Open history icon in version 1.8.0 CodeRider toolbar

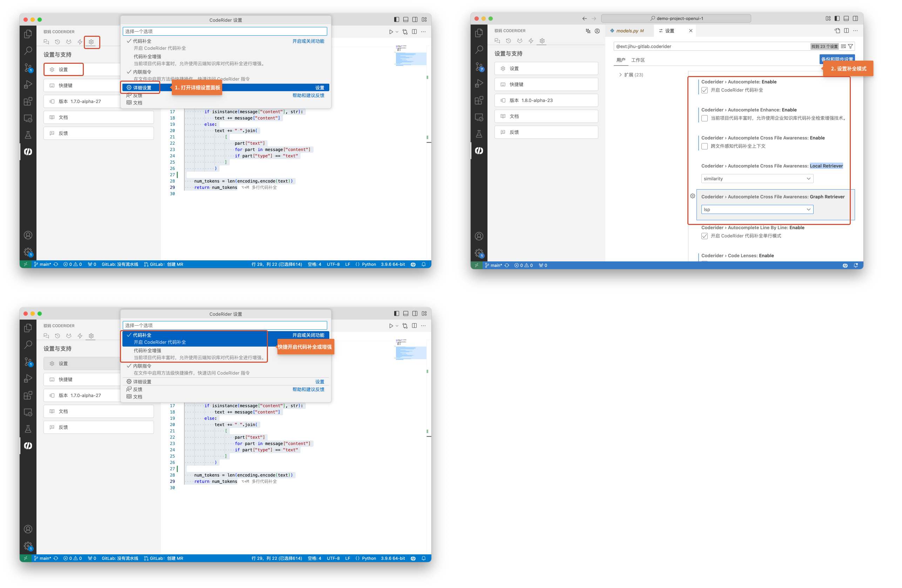coord(509,41)
